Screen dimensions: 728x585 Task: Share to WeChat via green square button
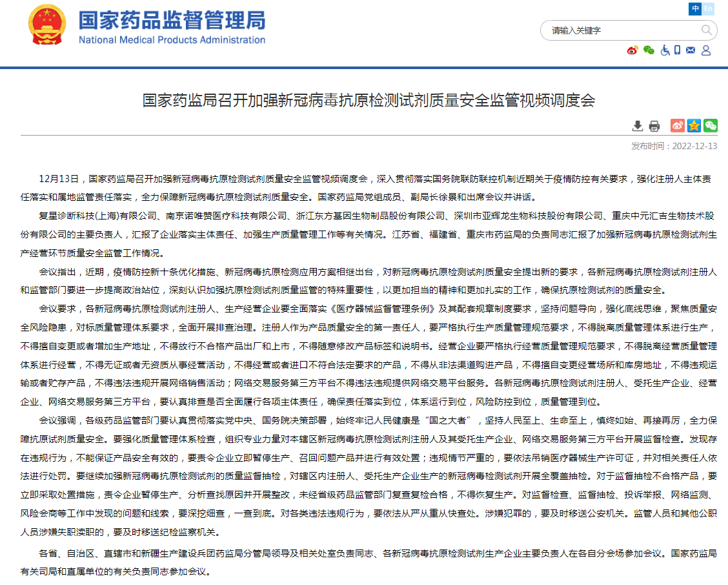(x=711, y=125)
